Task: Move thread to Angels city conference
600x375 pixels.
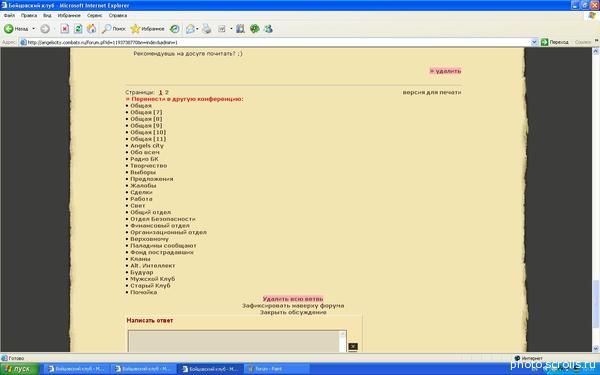Action: point(147,146)
